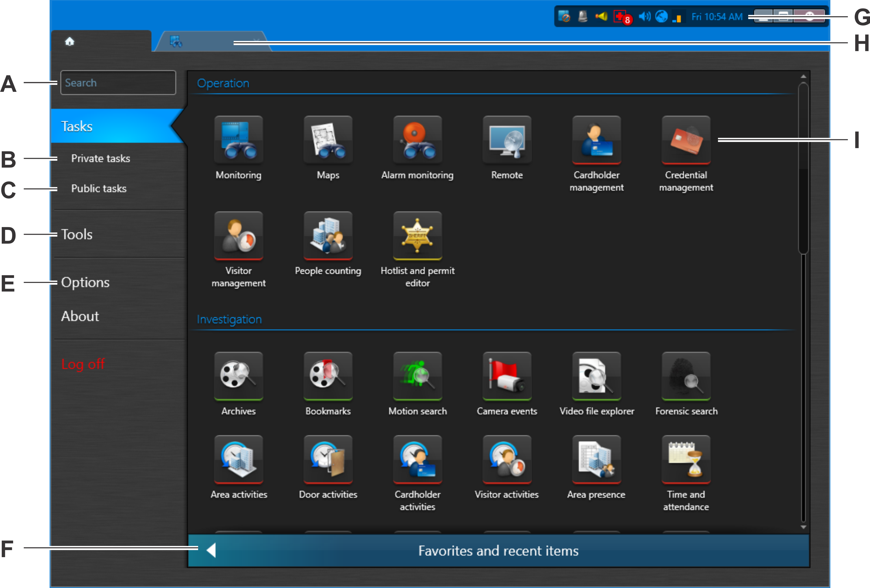
Task: Click the alarm beacon tray icon
Action: 582,17
